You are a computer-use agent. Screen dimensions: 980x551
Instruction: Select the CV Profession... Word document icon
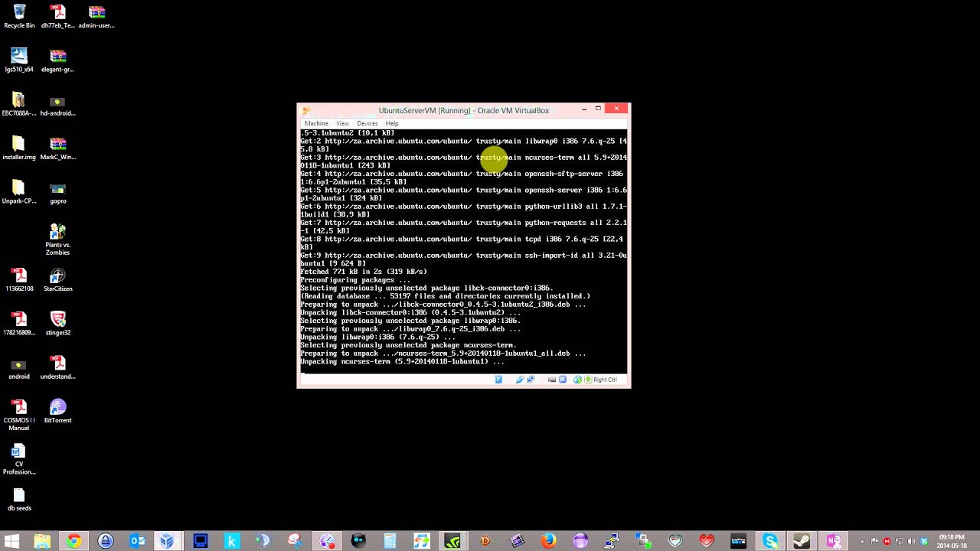coord(19,459)
